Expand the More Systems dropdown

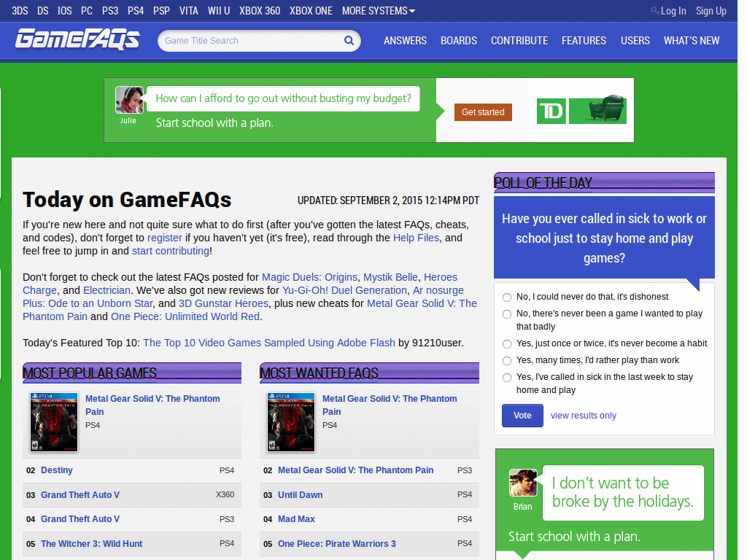point(379,10)
